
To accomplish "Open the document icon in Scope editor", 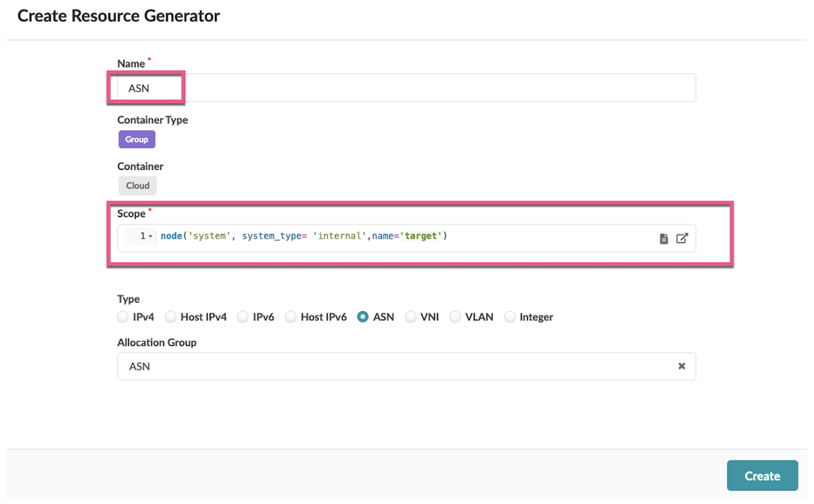I will point(664,239).
